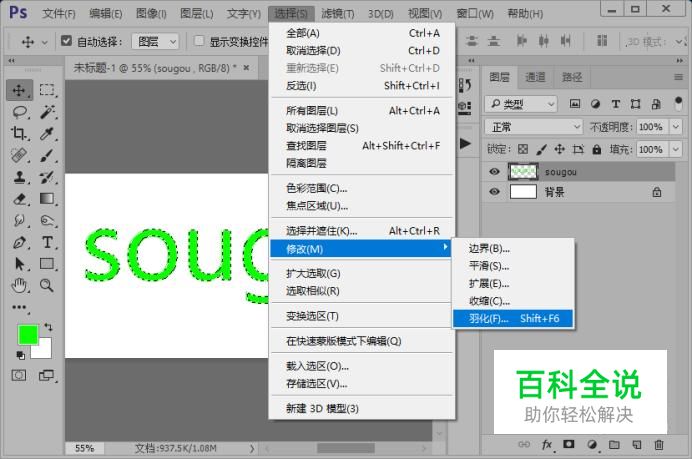
Task: Select the Blur tool
Action: [19, 220]
